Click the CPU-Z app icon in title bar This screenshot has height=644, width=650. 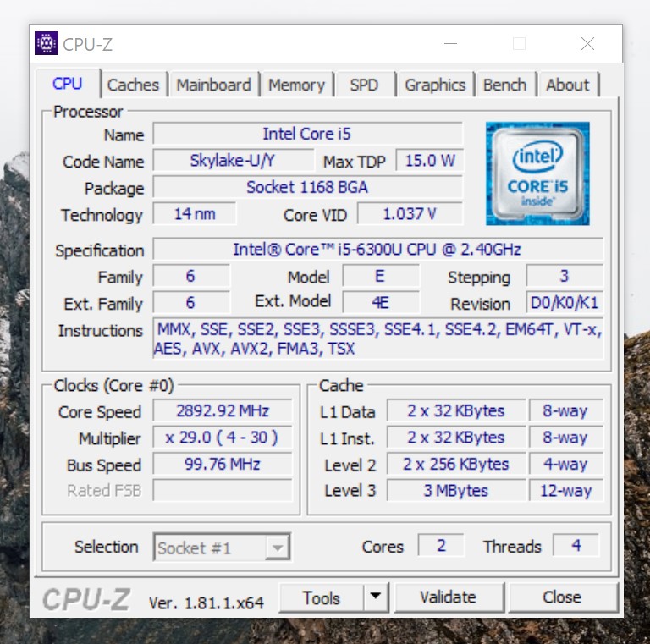47,43
